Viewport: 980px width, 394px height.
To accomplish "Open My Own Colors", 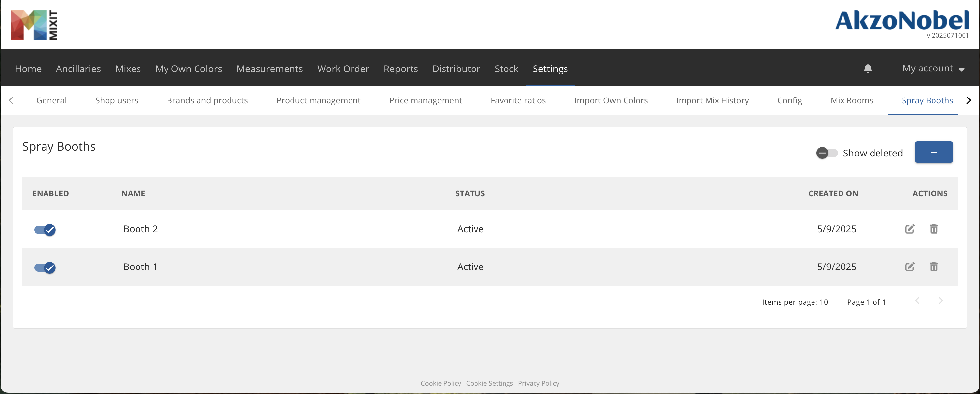I will click(188, 69).
